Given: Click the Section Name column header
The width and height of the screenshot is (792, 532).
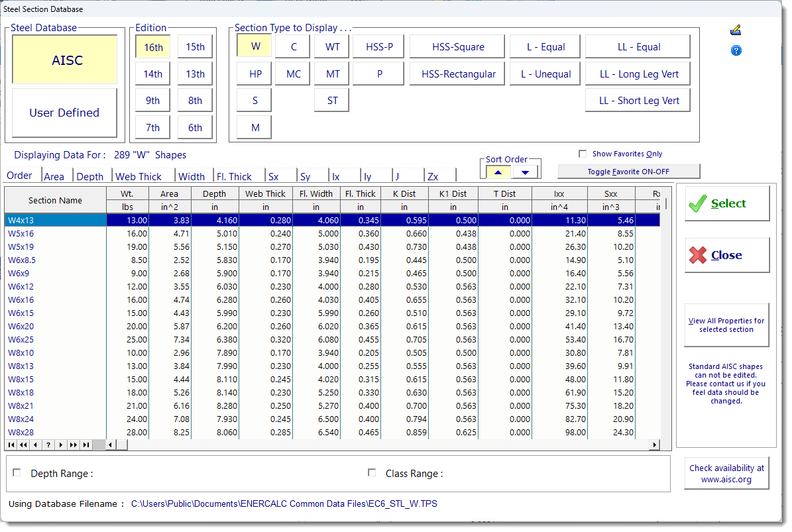Looking at the screenshot, I should pos(55,200).
